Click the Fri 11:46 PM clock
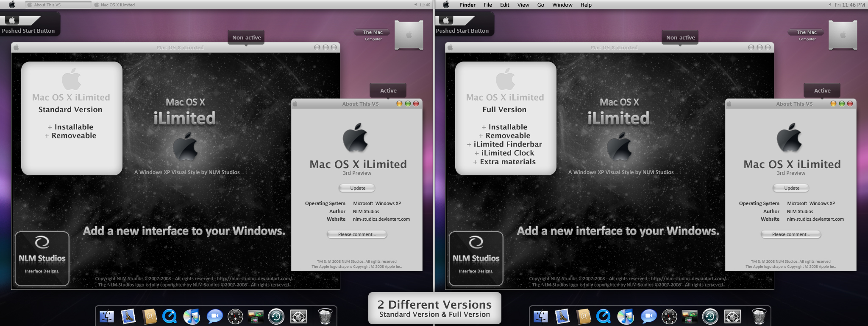 [849, 5]
